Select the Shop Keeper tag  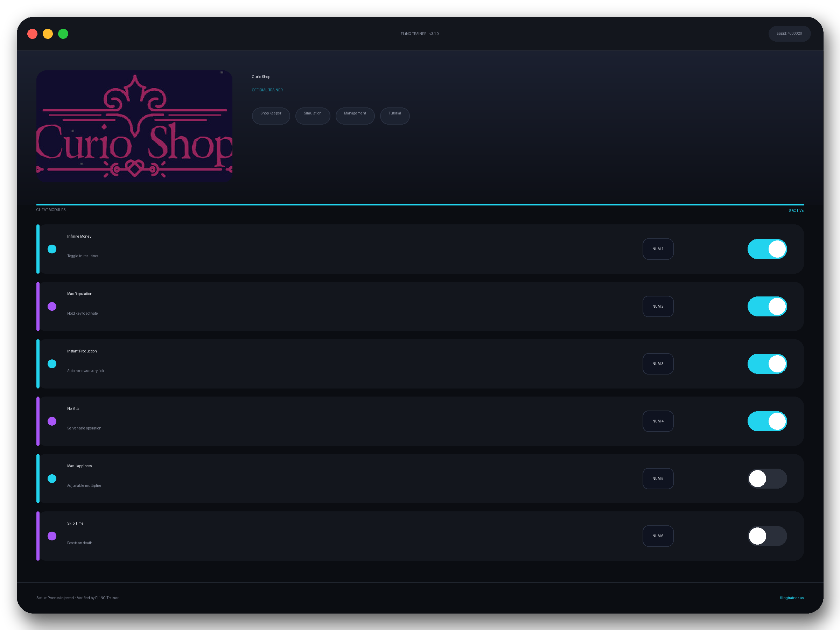coord(271,116)
